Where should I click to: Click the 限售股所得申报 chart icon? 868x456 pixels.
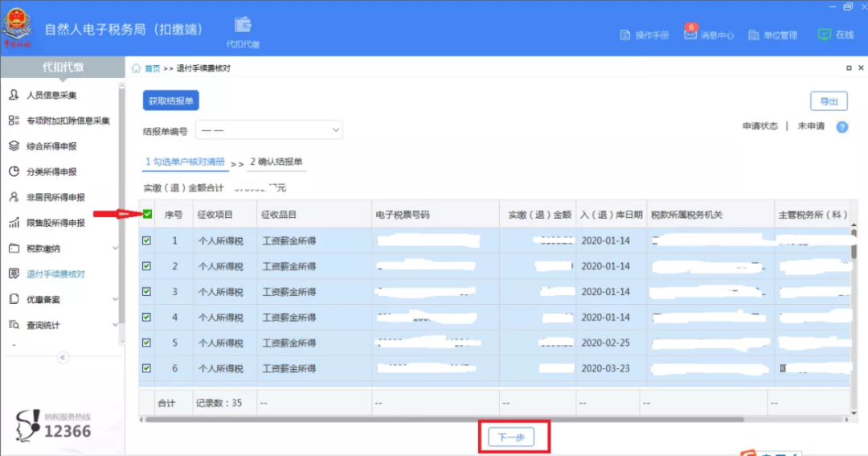[14, 222]
